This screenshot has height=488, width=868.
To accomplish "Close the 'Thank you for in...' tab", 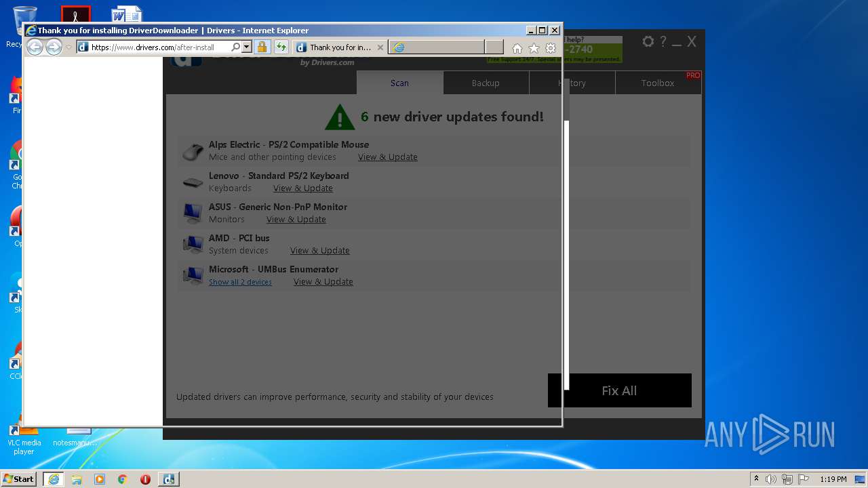I will (380, 47).
